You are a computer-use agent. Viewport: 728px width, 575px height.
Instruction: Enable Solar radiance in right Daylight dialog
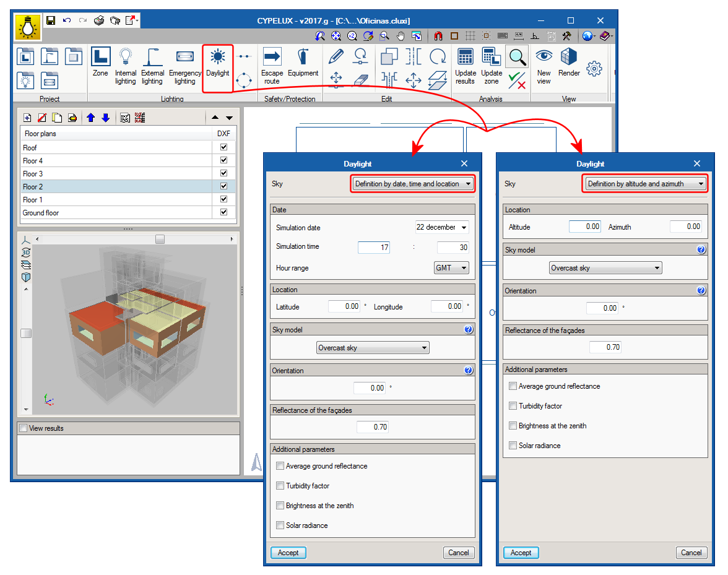[x=513, y=446]
